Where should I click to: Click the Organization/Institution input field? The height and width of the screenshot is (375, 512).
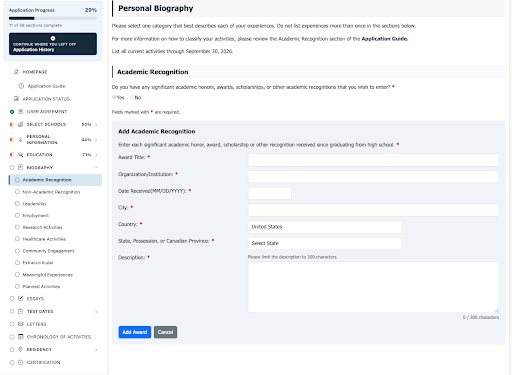point(373,177)
